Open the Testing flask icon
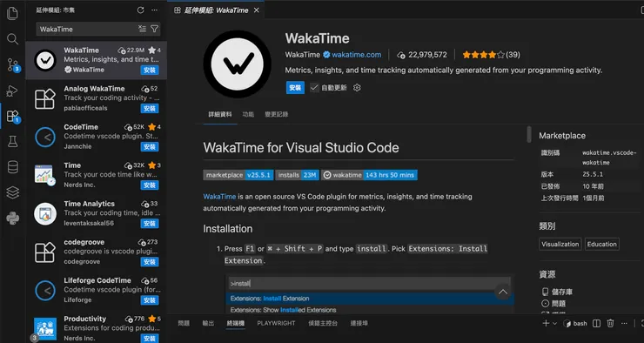Image resolution: width=644 pixels, height=343 pixels. tap(12, 142)
